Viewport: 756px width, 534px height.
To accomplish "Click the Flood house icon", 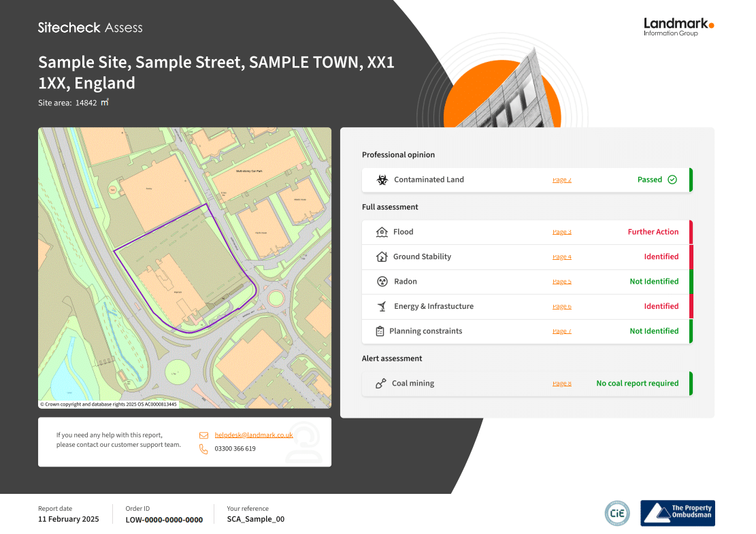I will [381, 232].
